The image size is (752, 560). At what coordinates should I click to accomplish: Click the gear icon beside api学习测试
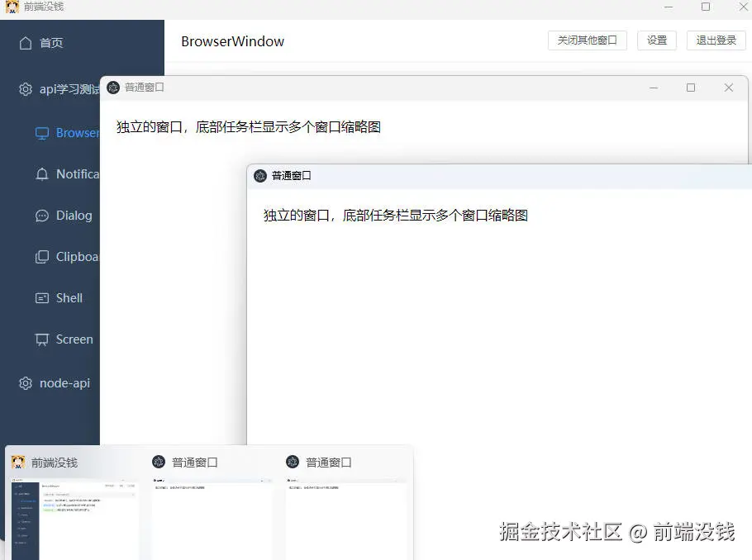(25, 89)
